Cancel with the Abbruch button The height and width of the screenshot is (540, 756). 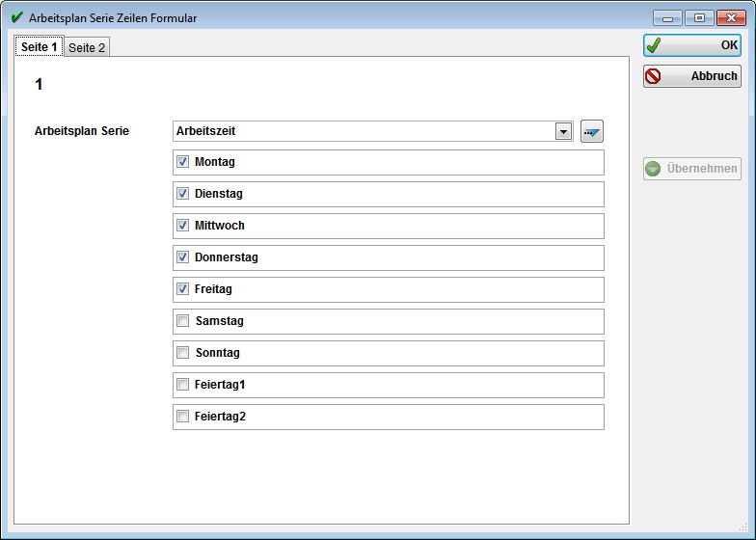[692, 76]
